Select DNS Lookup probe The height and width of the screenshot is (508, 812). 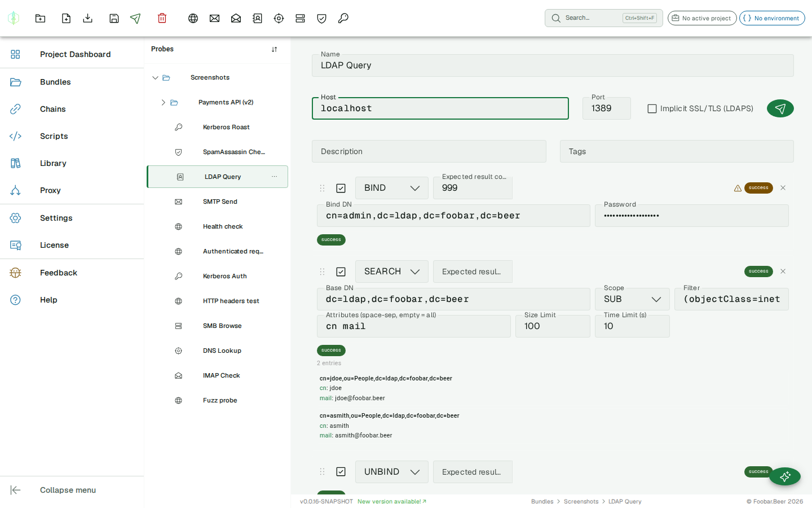pos(217,351)
